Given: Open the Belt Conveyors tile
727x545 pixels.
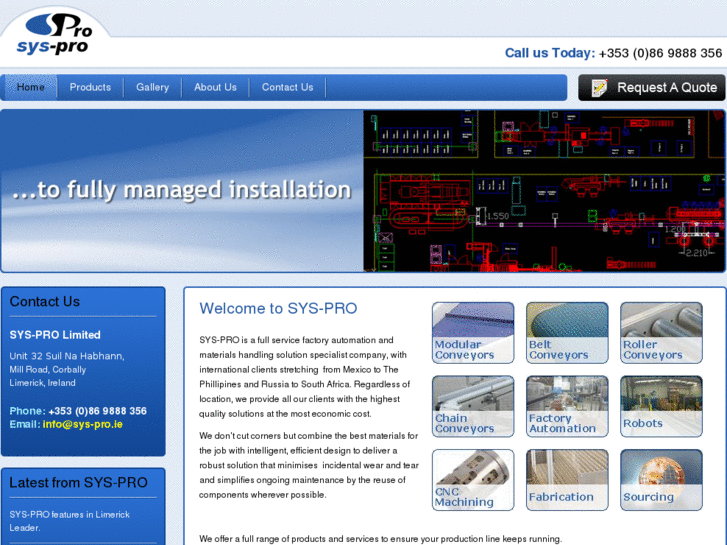Looking at the screenshot, I should click(567, 333).
